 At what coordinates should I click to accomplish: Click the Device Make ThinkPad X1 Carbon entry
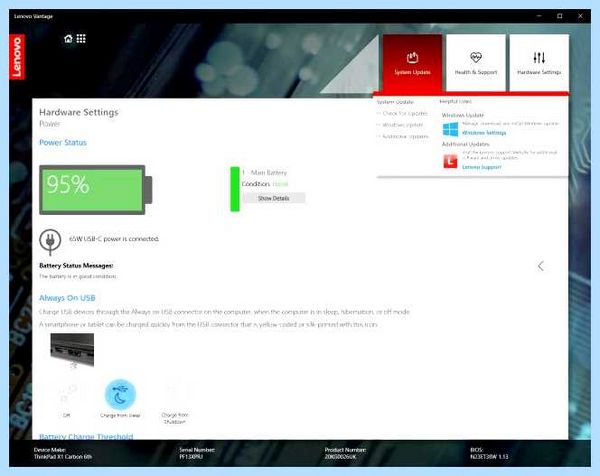coord(63,453)
